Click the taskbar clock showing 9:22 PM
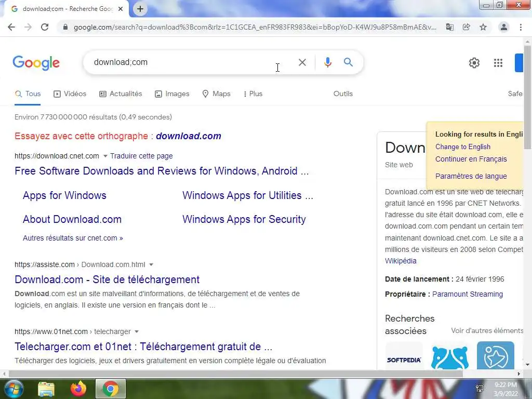532x399 pixels. click(506, 389)
